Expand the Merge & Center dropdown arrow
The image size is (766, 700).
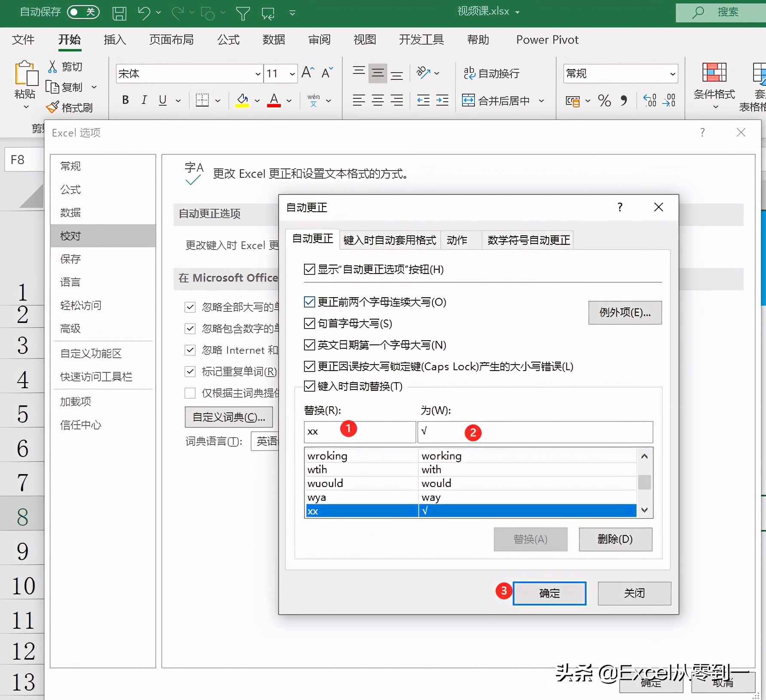[x=541, y=101]
